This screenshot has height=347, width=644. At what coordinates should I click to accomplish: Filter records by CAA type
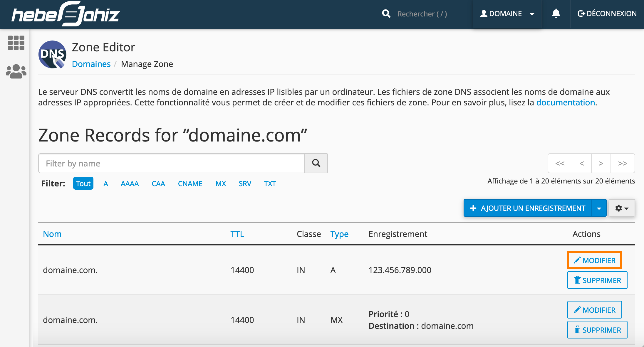158,183
